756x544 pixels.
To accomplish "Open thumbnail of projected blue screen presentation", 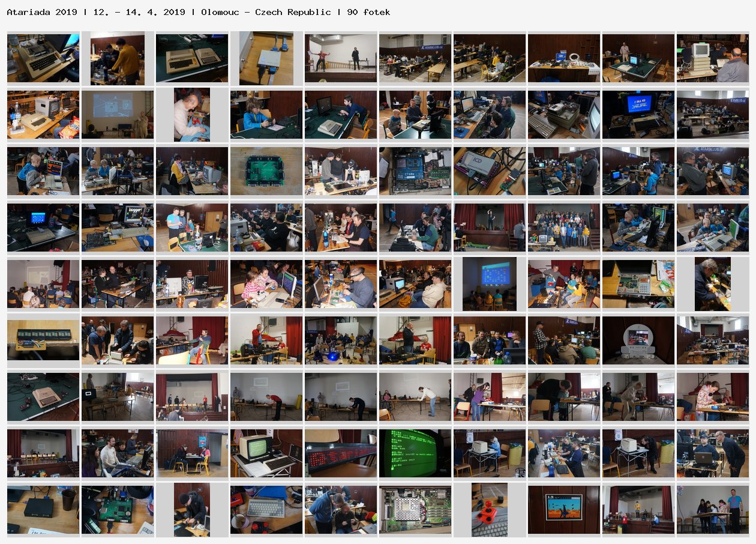I will click(x=490, y=284).
